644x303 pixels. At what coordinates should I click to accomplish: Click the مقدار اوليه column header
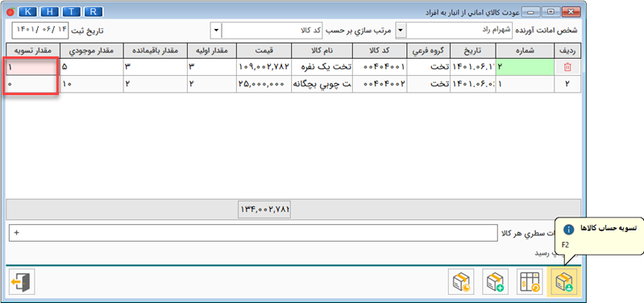(x=211, y=51)
